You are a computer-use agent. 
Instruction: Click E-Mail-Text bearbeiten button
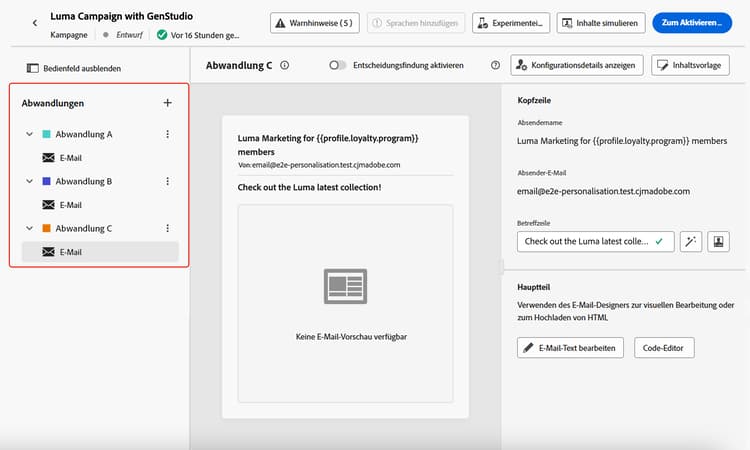(570, 348)
